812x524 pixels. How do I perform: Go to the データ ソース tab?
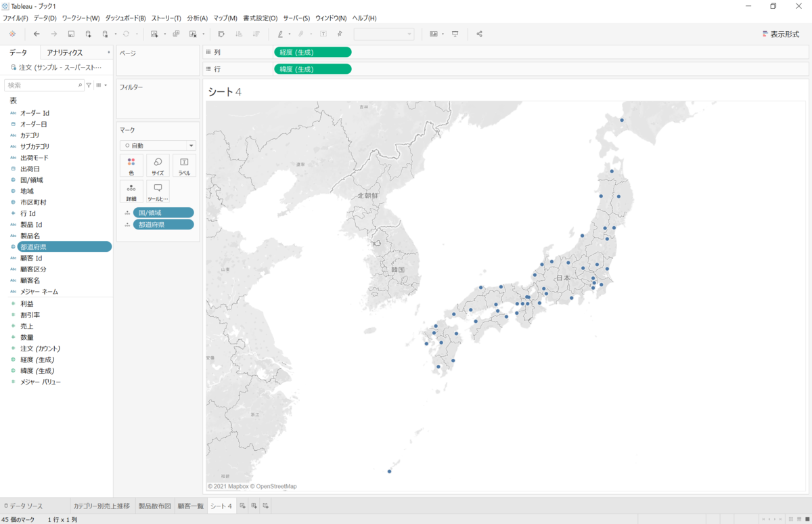[x=24, y=506]
